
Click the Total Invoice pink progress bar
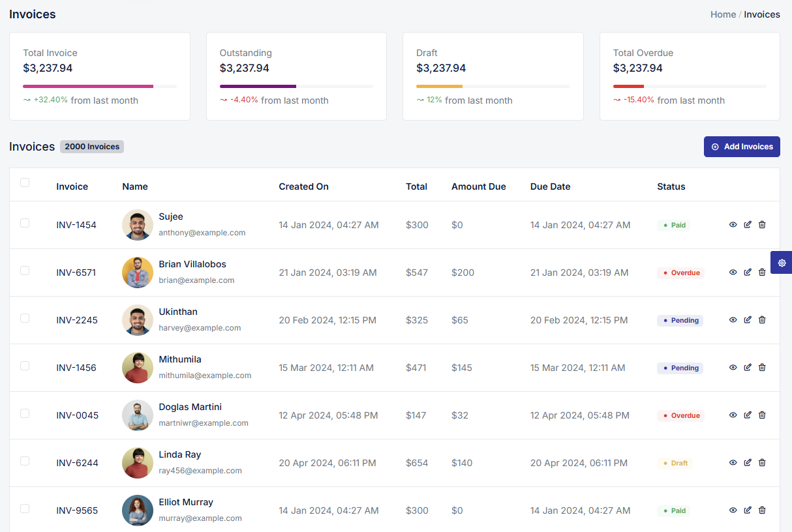[x=88, y=86]
